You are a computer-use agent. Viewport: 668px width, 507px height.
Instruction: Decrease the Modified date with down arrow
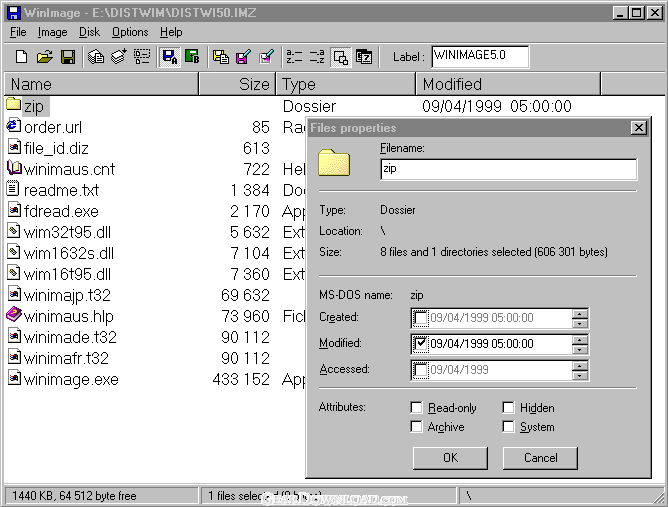579,349
